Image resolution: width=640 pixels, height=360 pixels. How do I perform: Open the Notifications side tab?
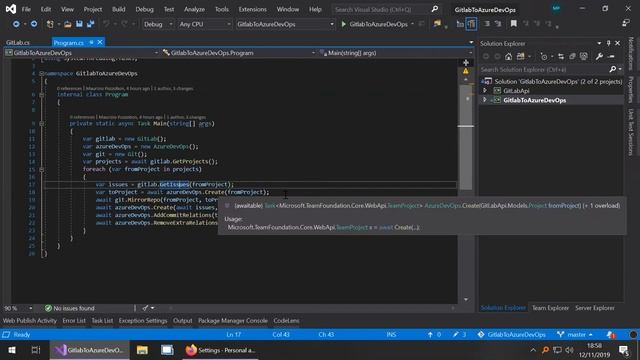631,53
